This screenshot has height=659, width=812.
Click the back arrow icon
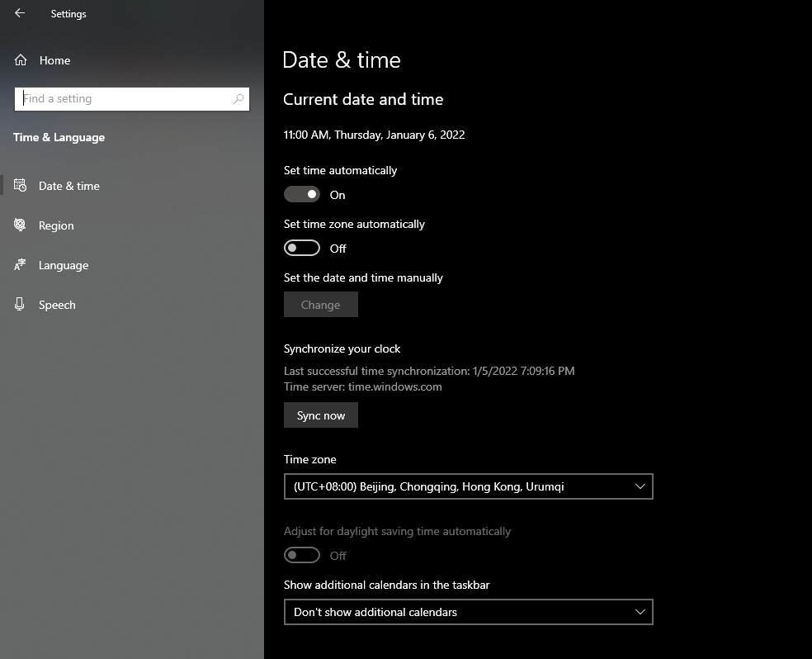pyautogui.click(x=20, y=13)
